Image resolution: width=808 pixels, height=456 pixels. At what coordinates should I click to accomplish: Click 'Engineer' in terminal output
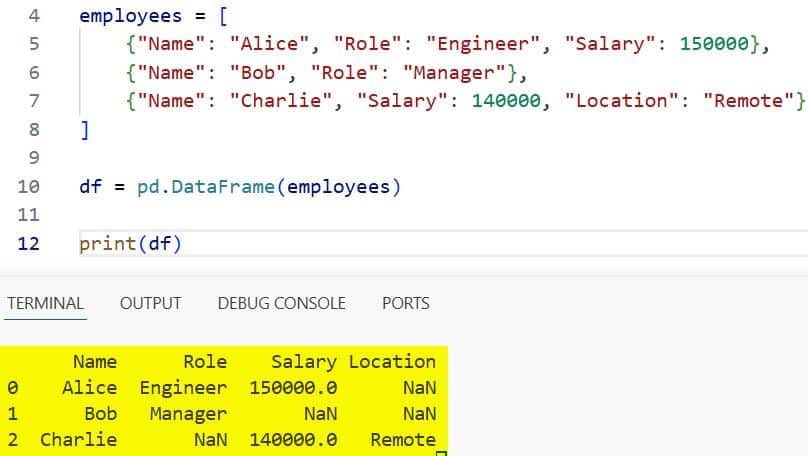pyautogui.click(x=183, y=388)
